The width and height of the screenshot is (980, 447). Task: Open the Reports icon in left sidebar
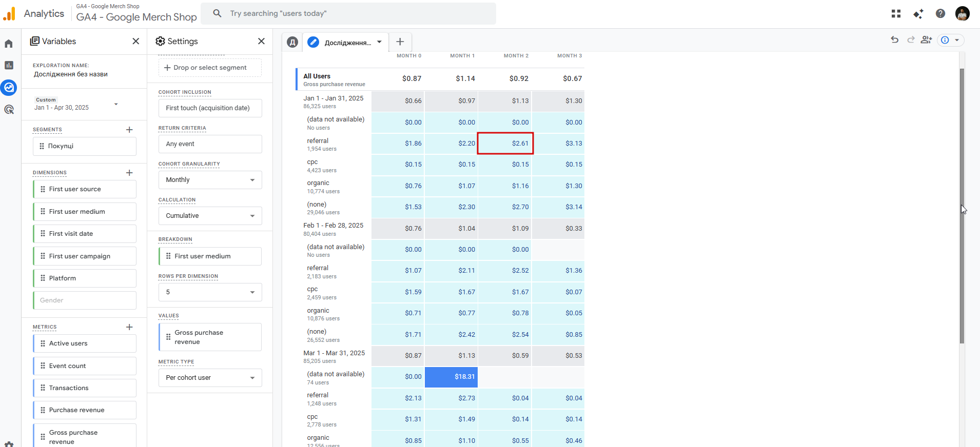coord(9,65)
